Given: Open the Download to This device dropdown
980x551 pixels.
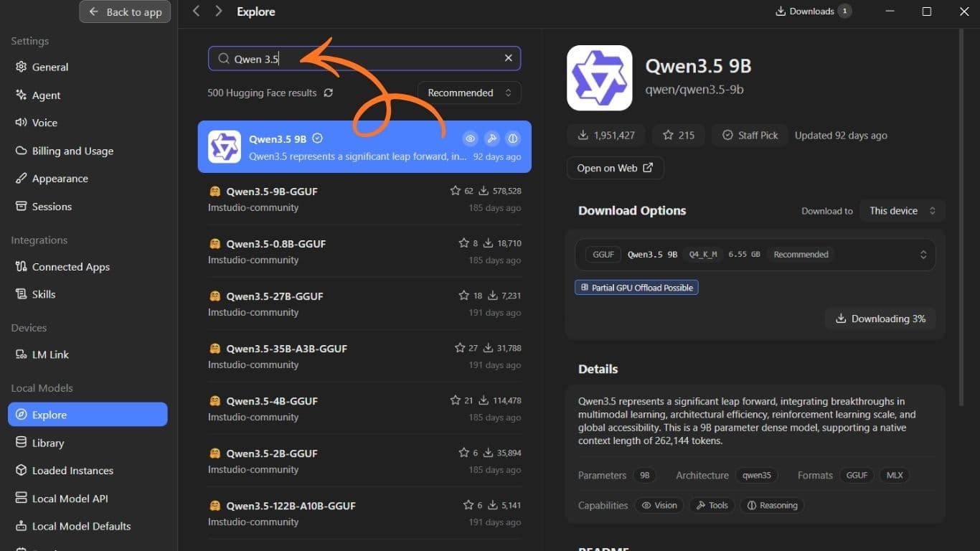Looking at the screenshot, I should 903,211.
